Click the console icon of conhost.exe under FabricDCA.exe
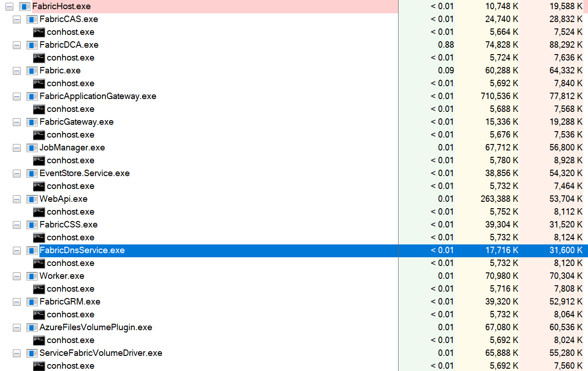This screenshot has height=371, width=588. click(39, 58)
